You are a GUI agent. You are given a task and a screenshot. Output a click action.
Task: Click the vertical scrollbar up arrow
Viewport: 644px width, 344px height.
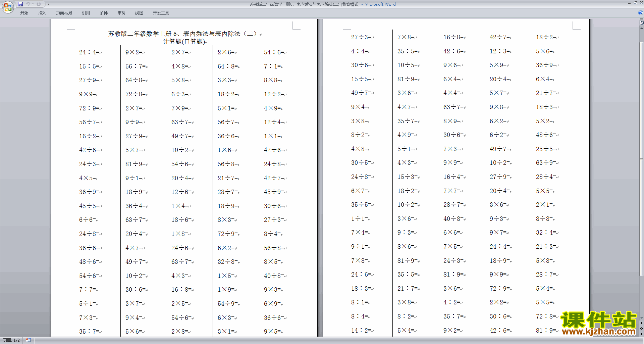click(641, 28)
